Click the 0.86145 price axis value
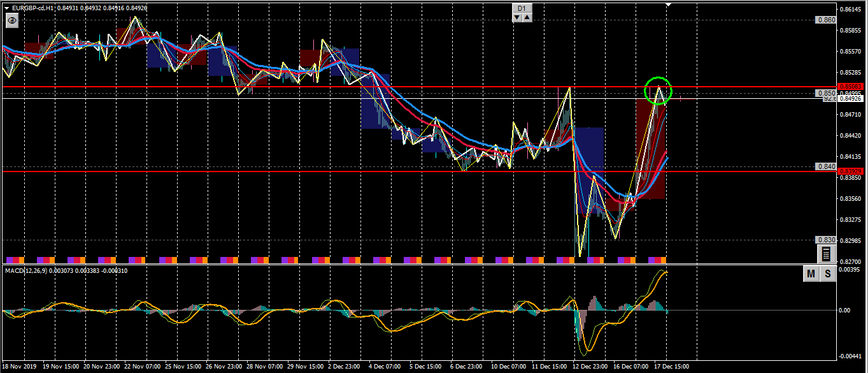 click(850, 9)
